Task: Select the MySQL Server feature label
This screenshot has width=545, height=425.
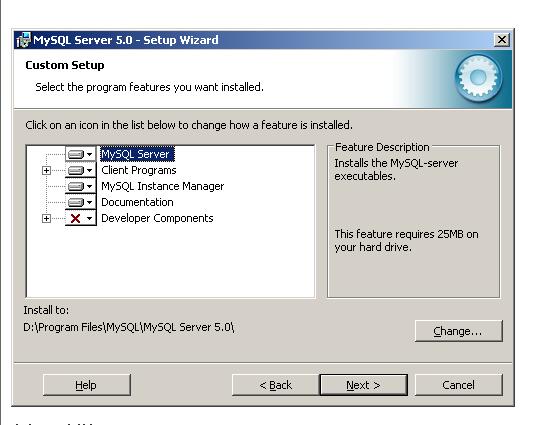Action: click(137, 154)
